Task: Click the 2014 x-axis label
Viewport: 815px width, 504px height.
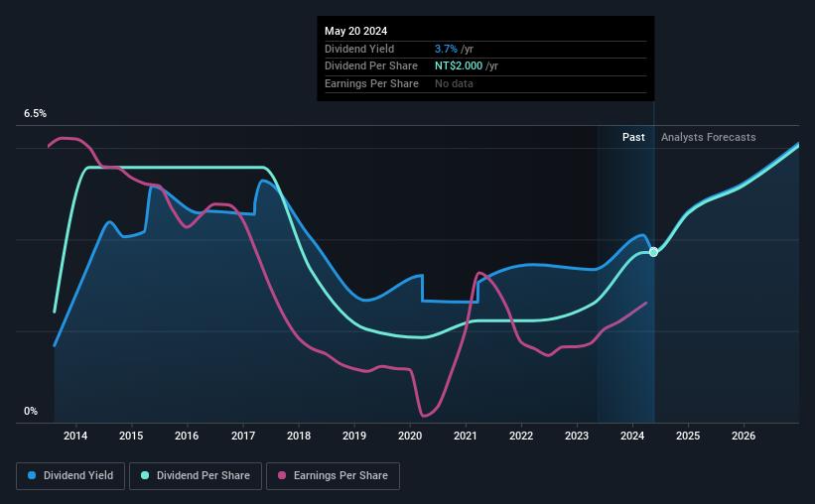Action: 75,436
